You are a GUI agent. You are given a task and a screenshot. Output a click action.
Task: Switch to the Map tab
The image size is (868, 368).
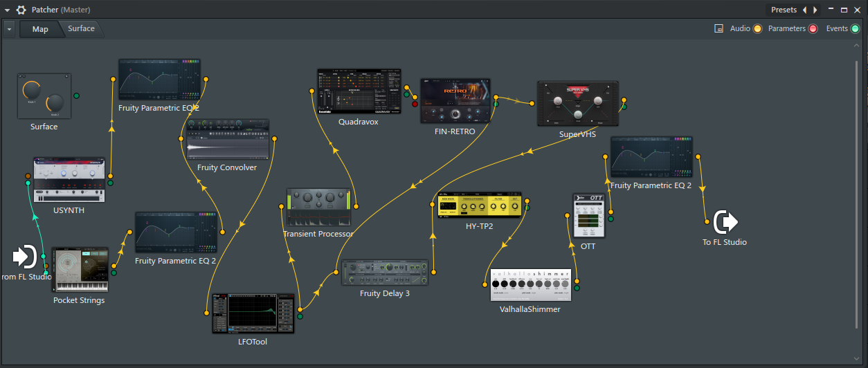point(40,29)
